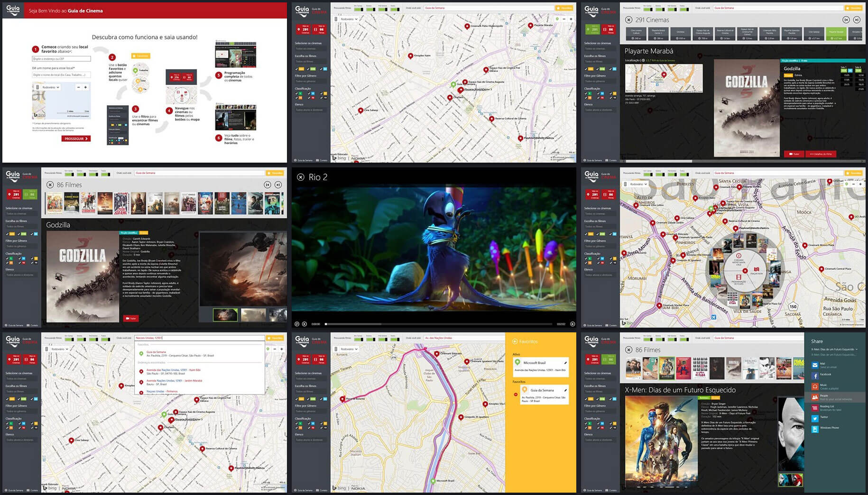Viewport: 868px width, 495px height.
Task: Uncheck the blue format checkbox in the top-middle sidebar
Action: pyautogui.click(x=321, y=69)
